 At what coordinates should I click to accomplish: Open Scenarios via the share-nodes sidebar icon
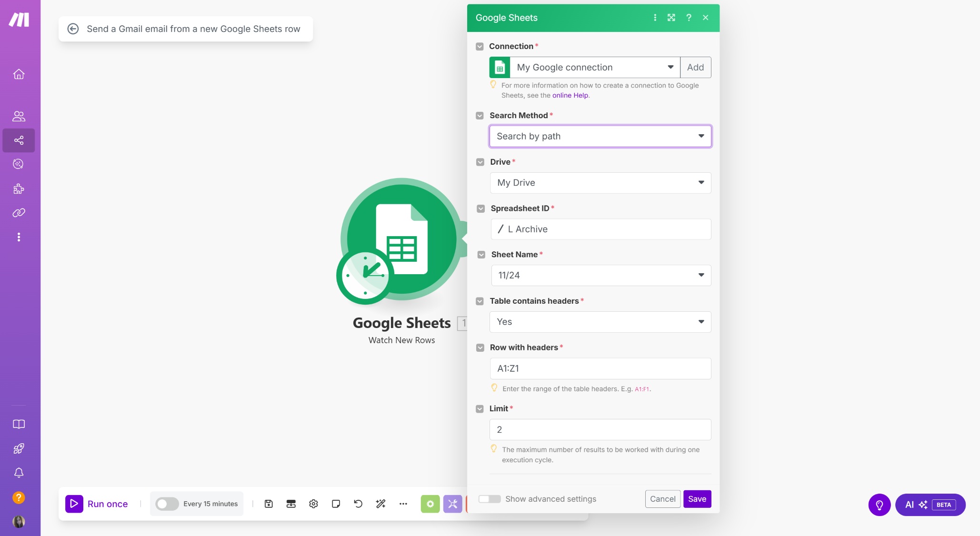[x=19, y=140]
